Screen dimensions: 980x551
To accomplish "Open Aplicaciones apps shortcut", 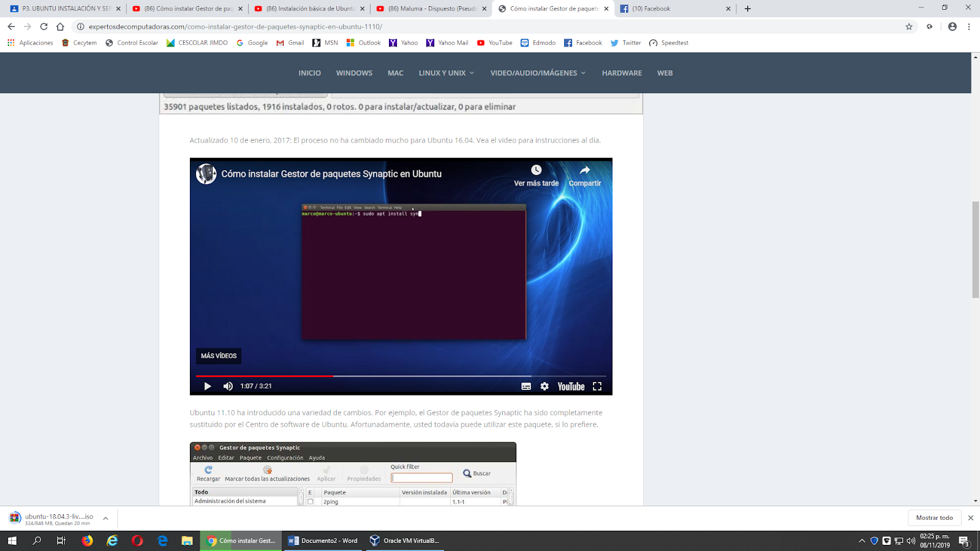I will (30, 43).
